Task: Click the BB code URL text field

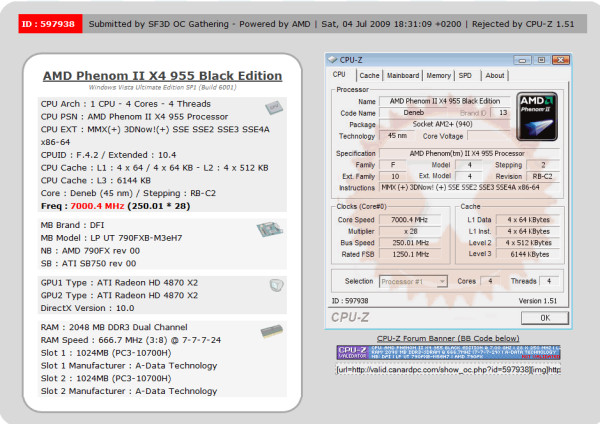Action: click(448, 371)
